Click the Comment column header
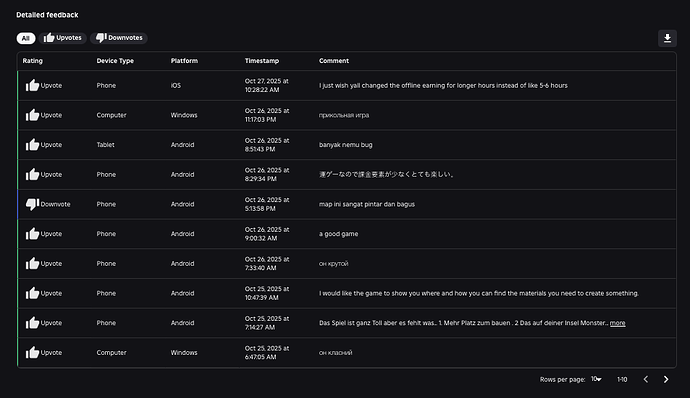The width and height of the screenshot is (690, 398). tap(334, 61)
